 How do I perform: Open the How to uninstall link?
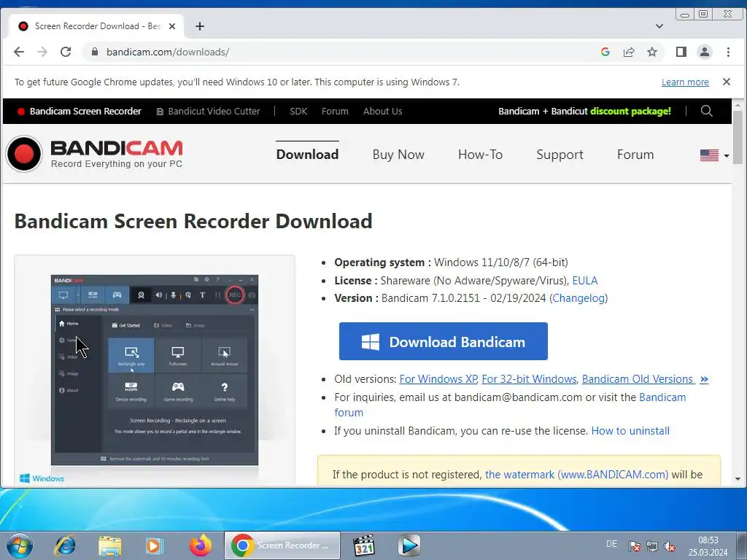pyautogui.click(x=630, y=430)
